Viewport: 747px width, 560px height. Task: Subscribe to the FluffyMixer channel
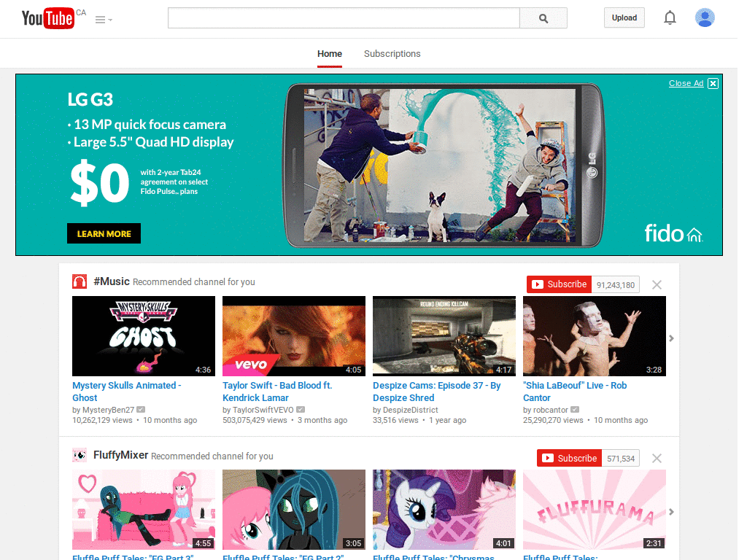pyautogui.click(x=569, y=458)
